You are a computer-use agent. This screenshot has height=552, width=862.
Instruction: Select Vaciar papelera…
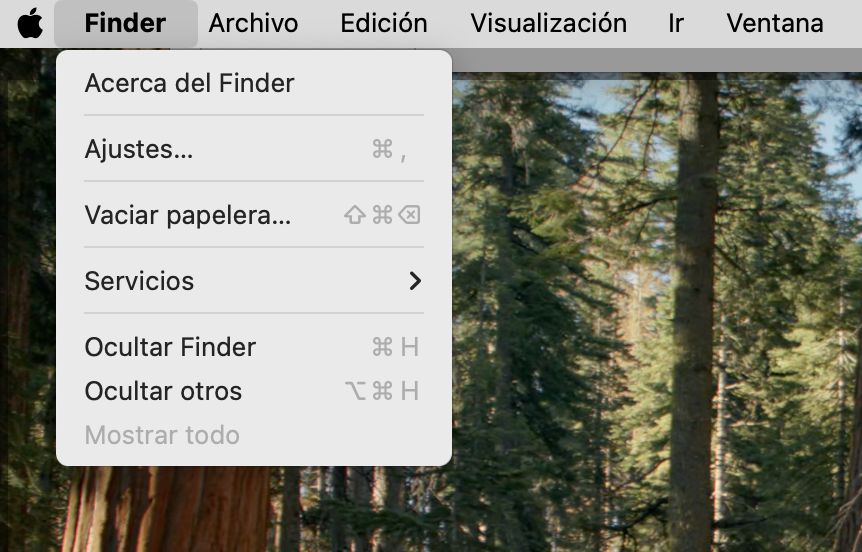pos(254,215)
